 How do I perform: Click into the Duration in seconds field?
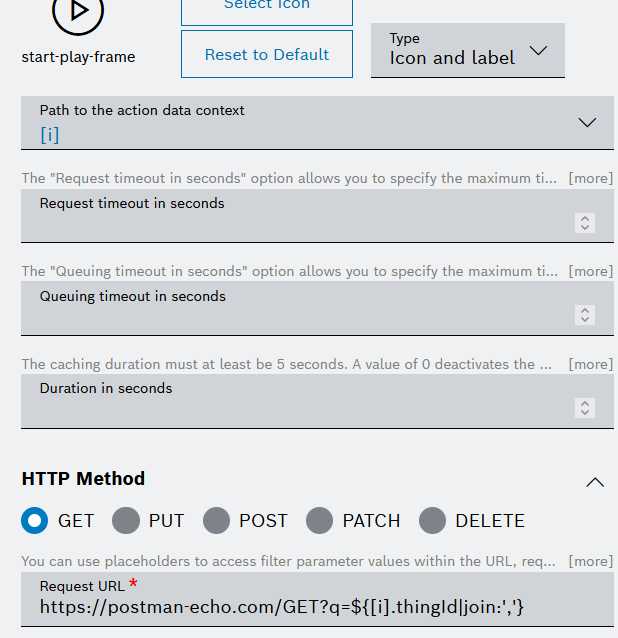coord(300,403)
